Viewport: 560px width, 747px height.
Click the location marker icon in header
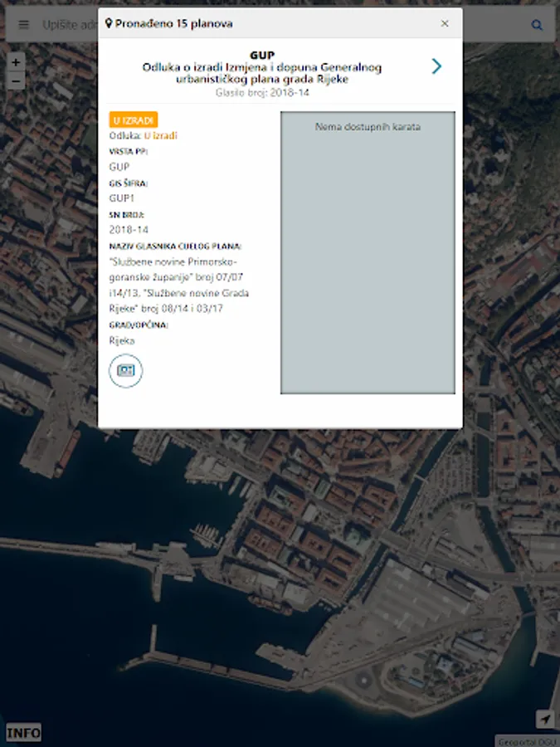point(109,23)
